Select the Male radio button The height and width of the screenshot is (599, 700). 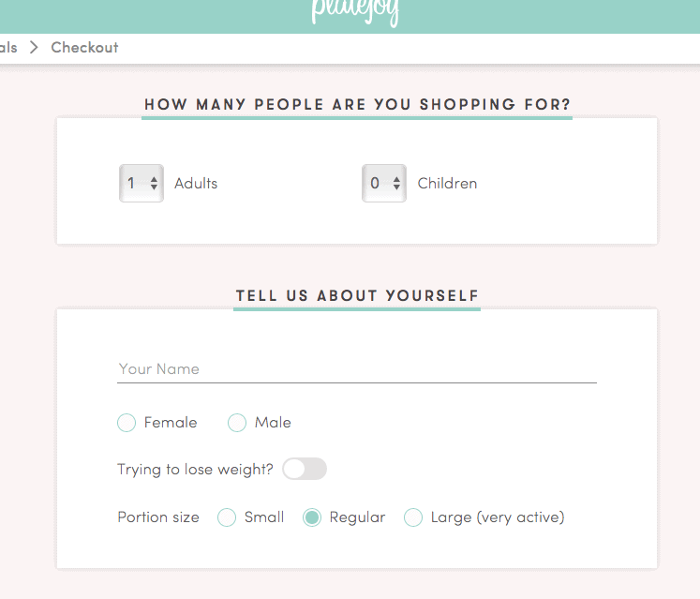(x=237, y=423)
